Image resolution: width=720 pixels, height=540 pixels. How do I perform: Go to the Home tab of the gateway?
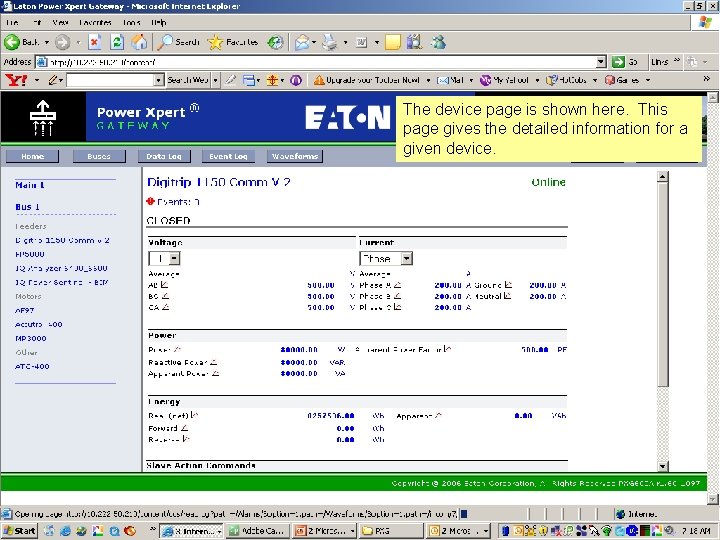(33, 156)
